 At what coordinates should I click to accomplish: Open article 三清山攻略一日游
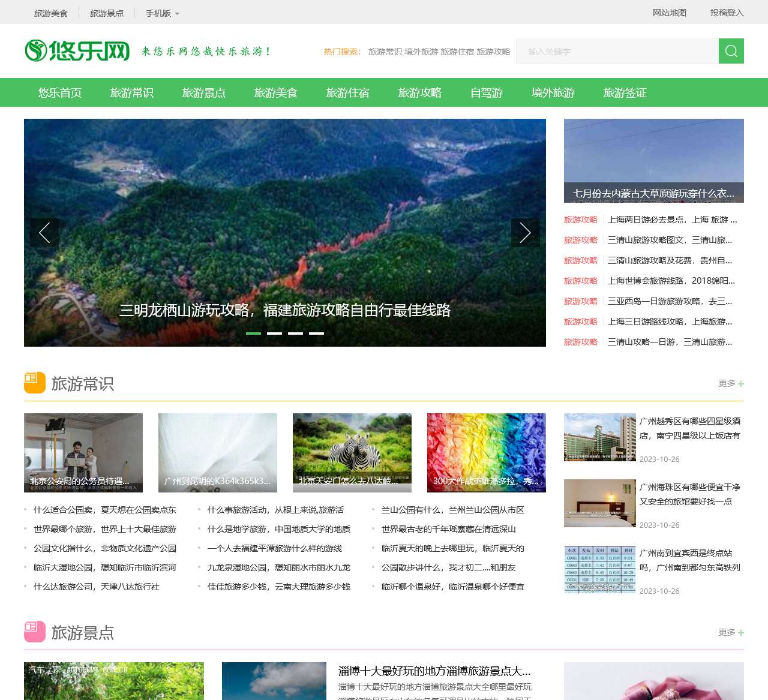[670, 342]
